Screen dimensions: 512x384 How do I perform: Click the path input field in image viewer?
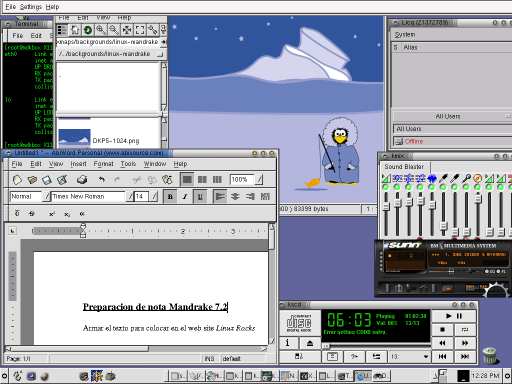(x=108, y=42)
